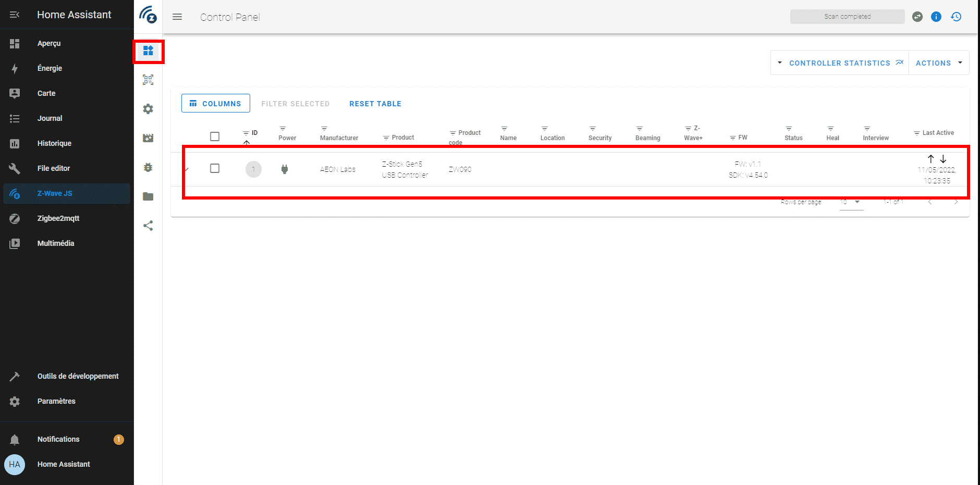Expand the node 1 row chevron
This screenshot has width=980, height=485.
[x=187, y=169]
